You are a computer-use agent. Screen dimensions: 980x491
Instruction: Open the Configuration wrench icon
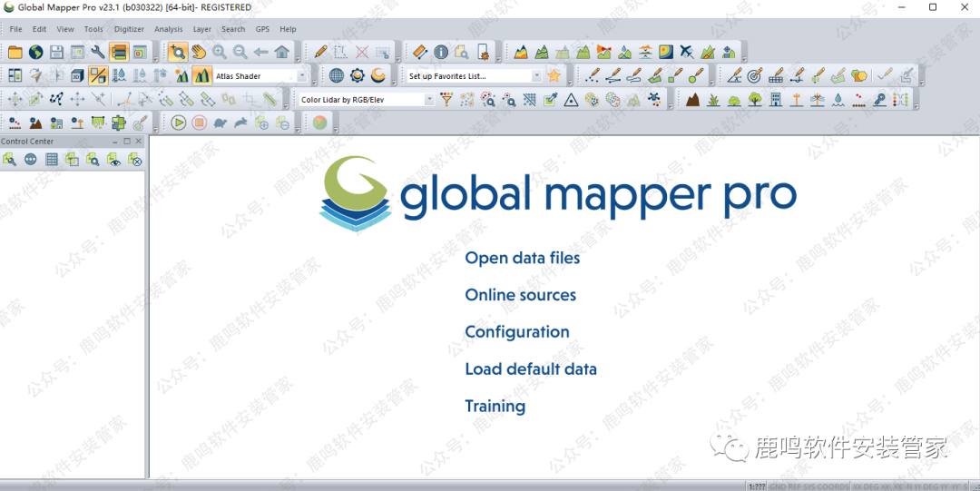point(98,53)
